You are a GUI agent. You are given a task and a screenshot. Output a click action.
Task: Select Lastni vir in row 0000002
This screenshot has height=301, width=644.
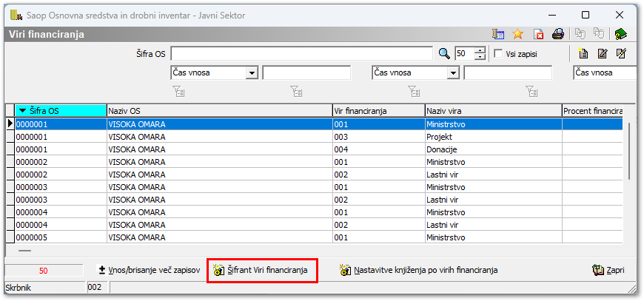tap(493, 175)
